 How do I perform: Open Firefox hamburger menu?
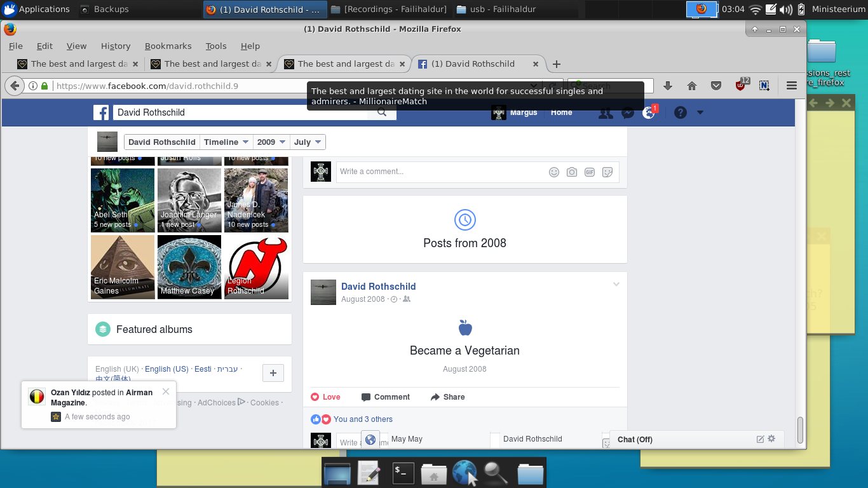pos(792,86)
